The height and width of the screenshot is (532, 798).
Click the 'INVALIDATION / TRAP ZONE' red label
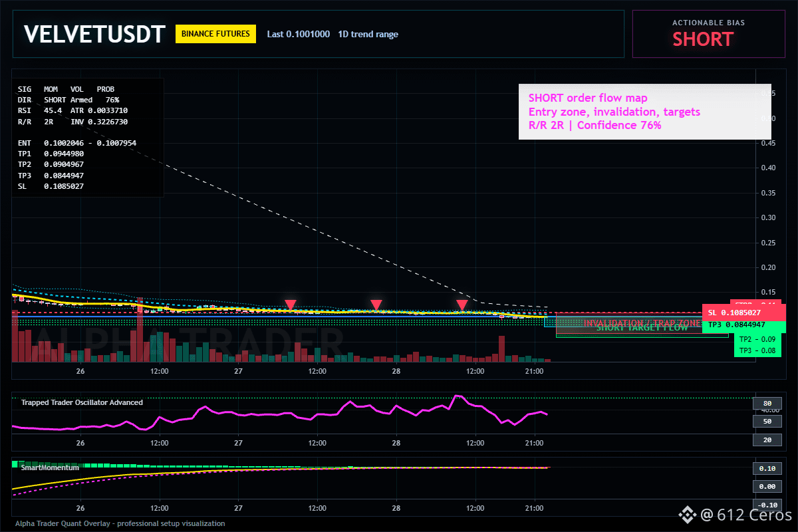pos(643,323)
